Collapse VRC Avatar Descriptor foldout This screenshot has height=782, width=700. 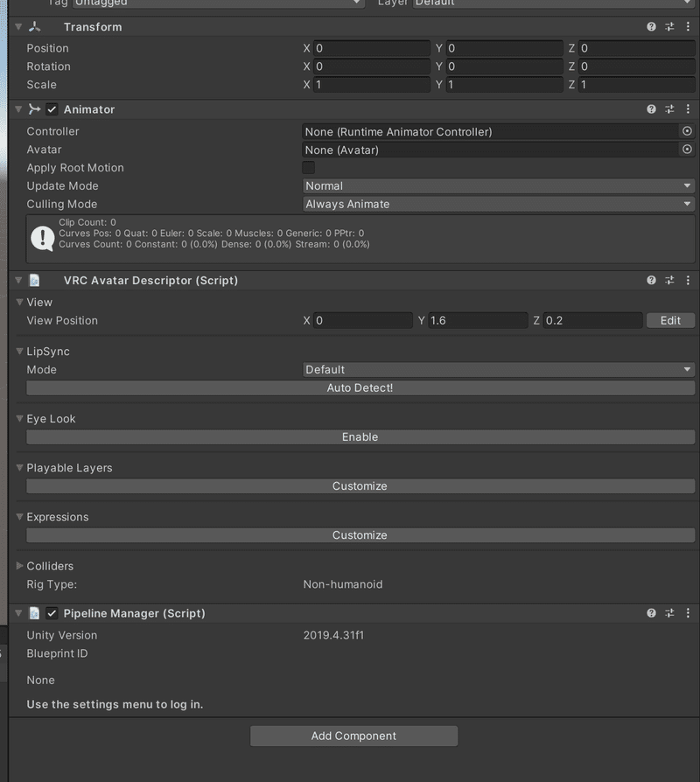tap(18, 280)
